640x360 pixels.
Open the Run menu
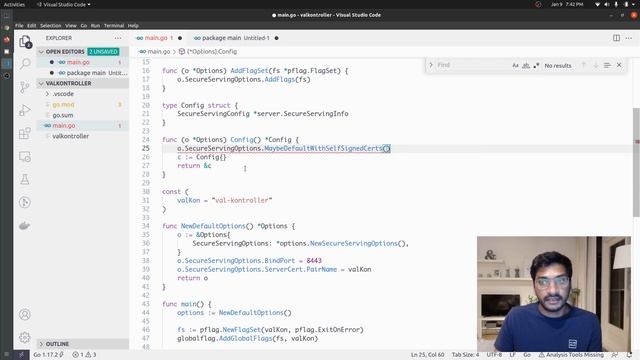click(x=96, y=25)
